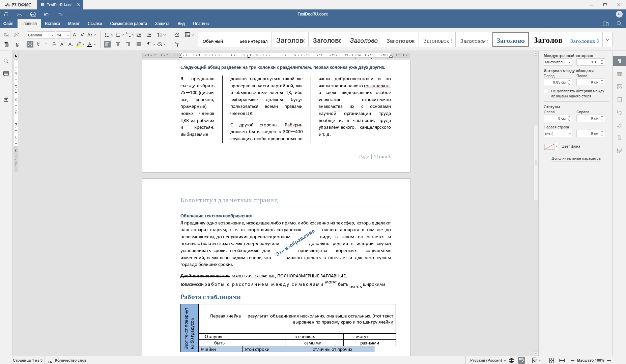Open Change case Aa dropdown

(91, 35)
